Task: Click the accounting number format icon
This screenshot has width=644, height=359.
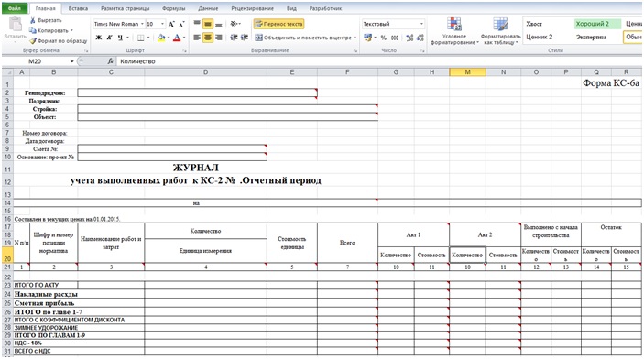Action: click(x=367, y=38)
